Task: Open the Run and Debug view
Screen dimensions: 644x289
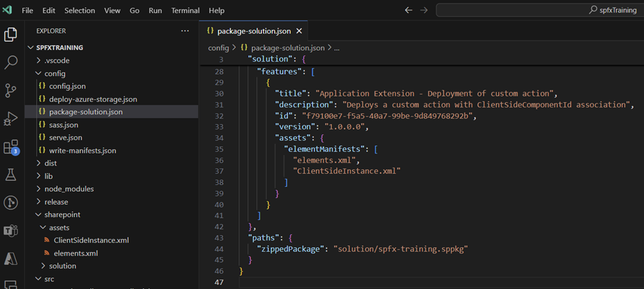Action: coord(11,118)
